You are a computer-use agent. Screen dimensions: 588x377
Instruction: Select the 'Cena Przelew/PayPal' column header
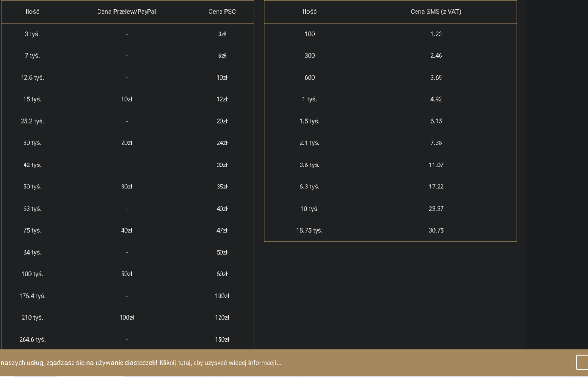pyautogui.click(x=127, y=12)
